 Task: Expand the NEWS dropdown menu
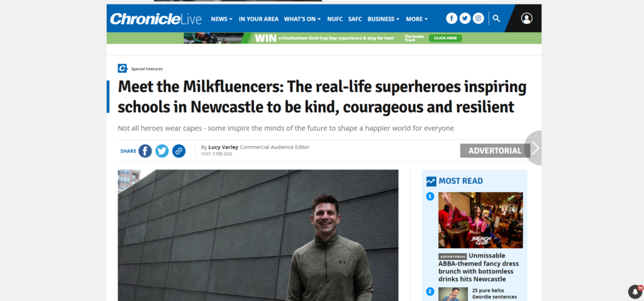tap(221, 19)
